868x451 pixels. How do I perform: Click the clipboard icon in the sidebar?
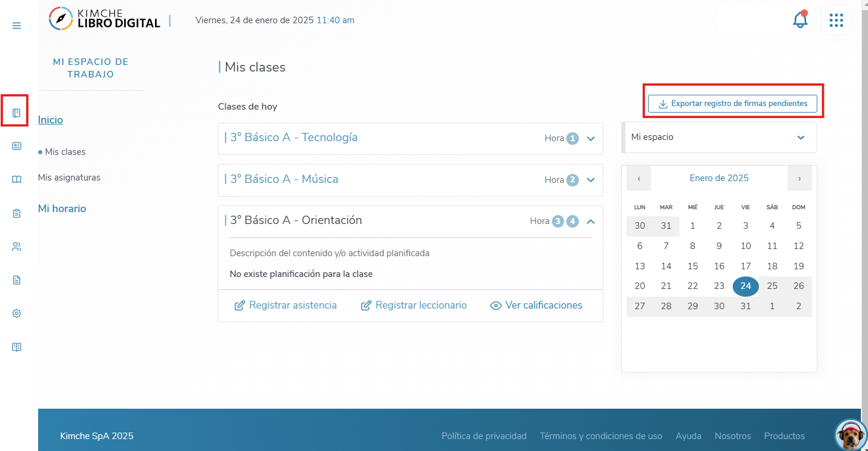coord(17,213)
